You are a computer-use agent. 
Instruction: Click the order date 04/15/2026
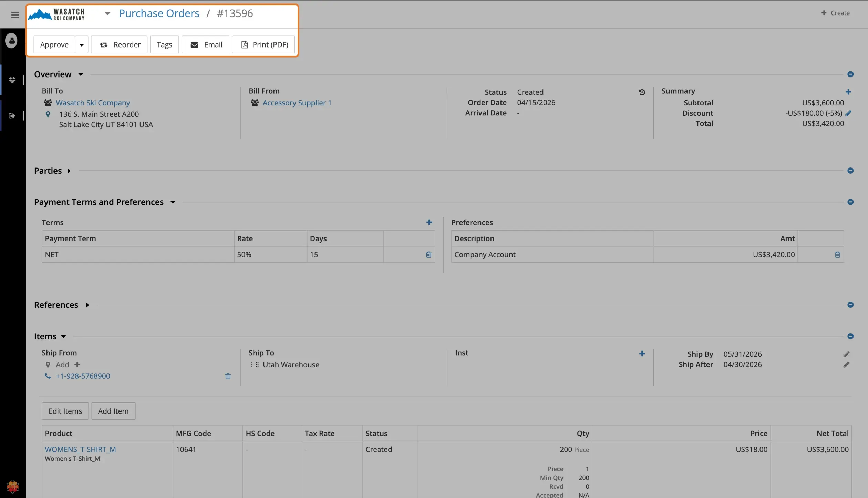click(536, 103)
